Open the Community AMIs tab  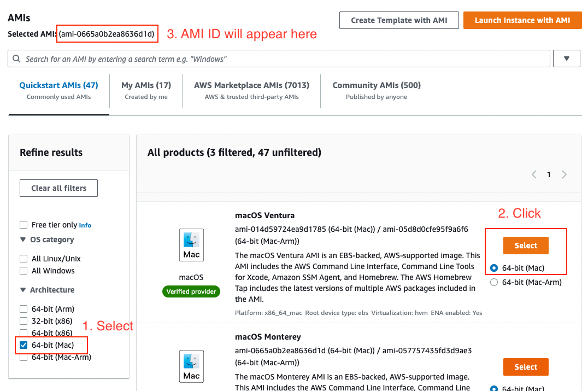click(x=377, y=90)
